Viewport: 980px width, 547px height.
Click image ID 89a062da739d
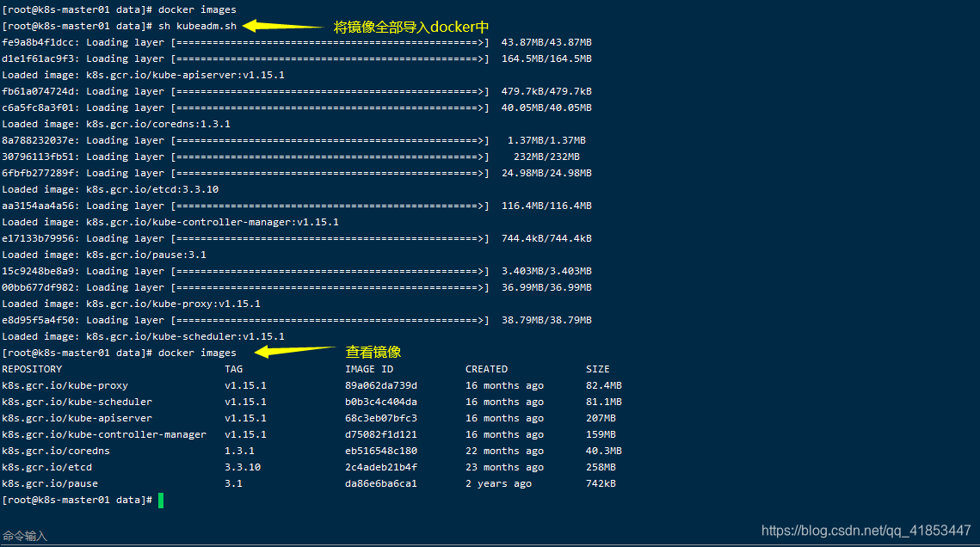click(381, 386)
